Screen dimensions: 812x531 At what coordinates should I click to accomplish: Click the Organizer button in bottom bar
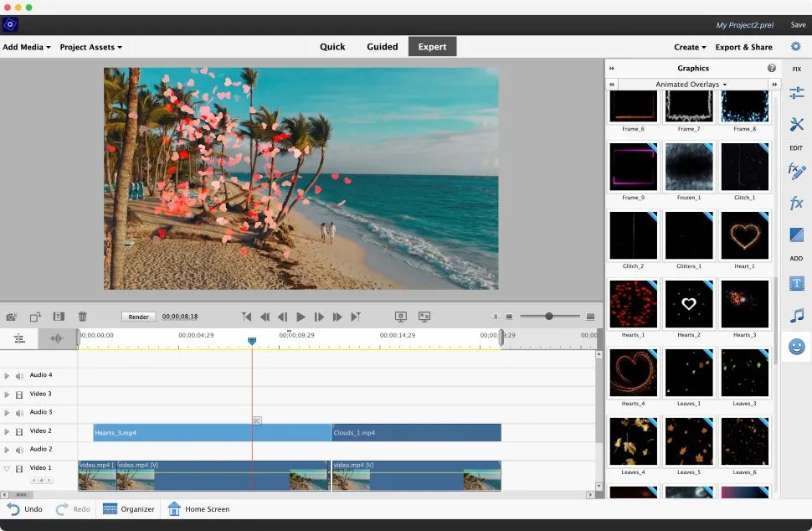click(128, 508)
